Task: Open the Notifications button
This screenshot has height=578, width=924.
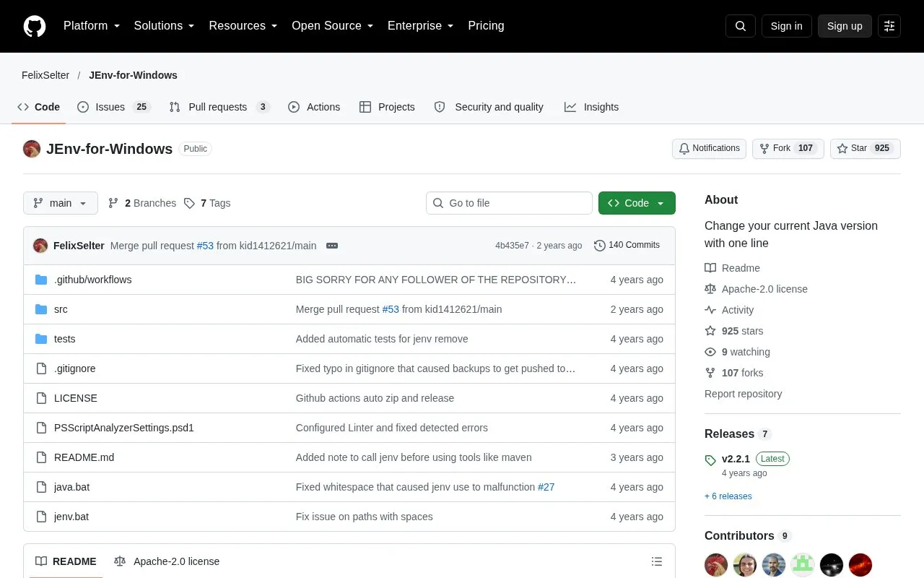Action: coord(709,149)
